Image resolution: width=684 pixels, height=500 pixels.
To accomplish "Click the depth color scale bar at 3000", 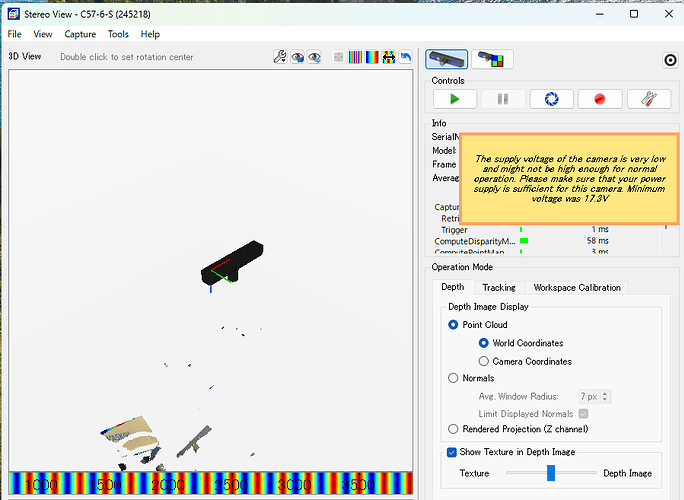I will click(294, 484).
